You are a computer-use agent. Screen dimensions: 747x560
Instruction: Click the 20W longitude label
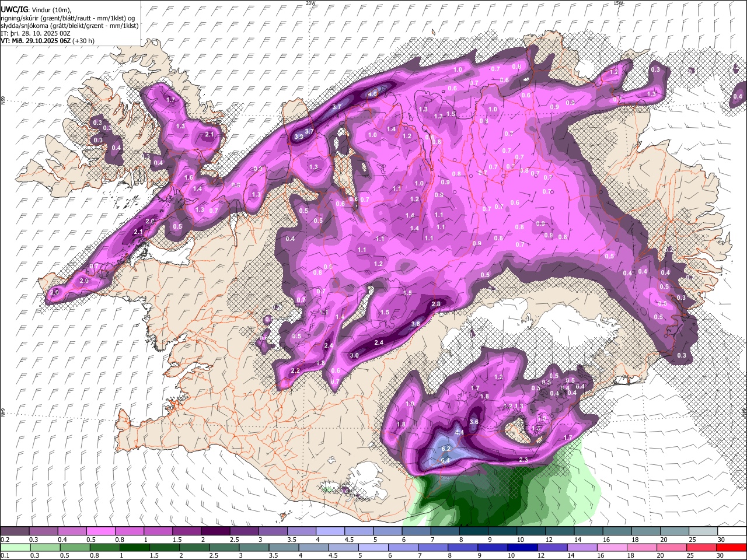[310, 3]
